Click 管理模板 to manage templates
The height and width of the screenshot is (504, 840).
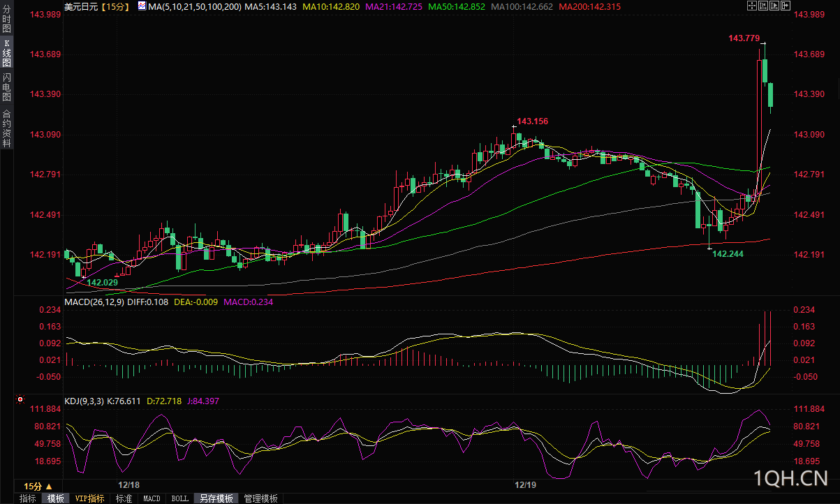262,498
